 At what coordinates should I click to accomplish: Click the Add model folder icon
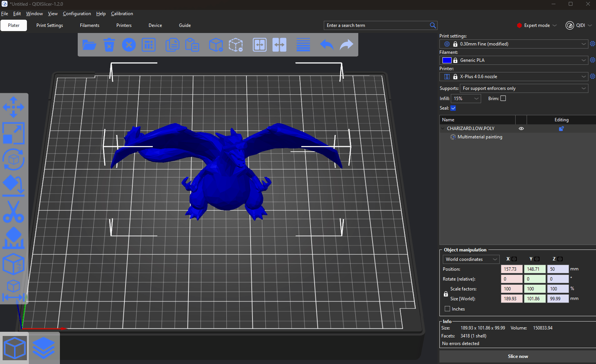click(x=89, y=45)
